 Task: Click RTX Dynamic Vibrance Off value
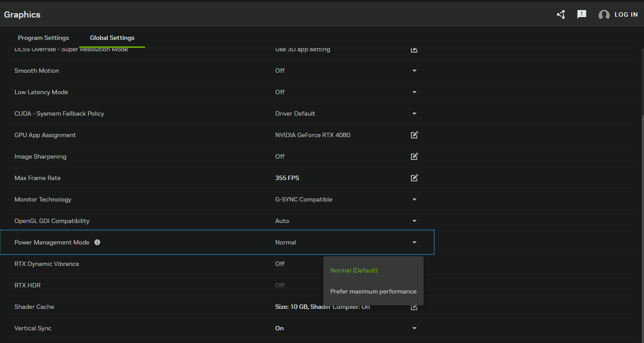coord(280,264)
